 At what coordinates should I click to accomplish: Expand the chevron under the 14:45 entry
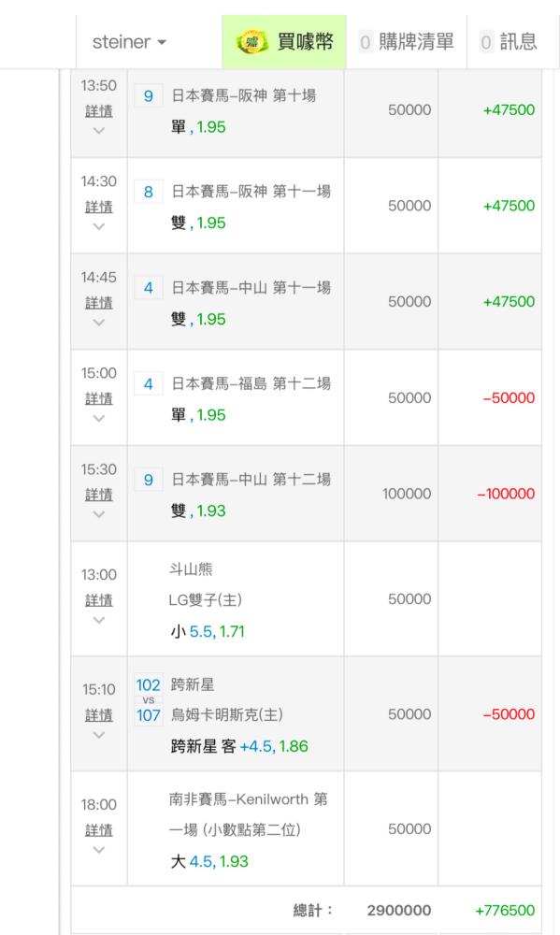click(x=99, y=323)
